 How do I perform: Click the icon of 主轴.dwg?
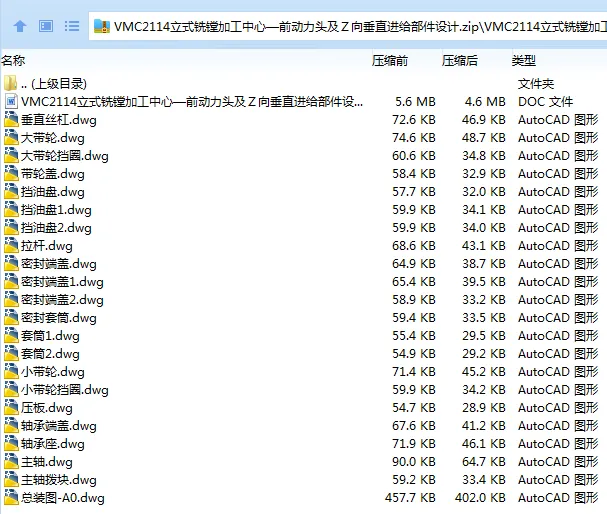[11, 462]
